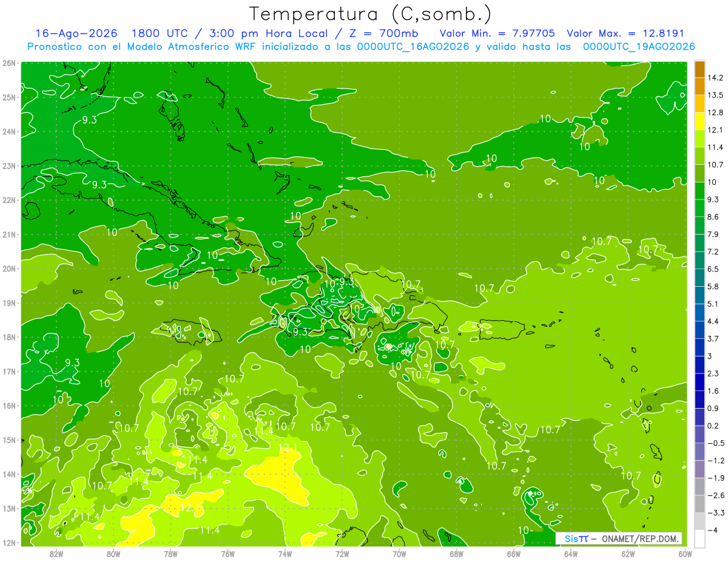Click the dark blue swatch between 1.6 and 2.3
728x562 pixels.
point(700,382)
